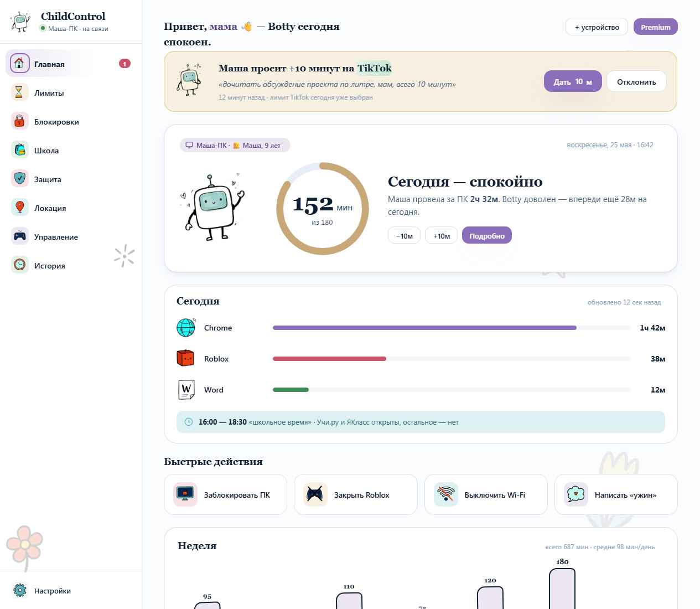This screenshot has height=609, width=700.
Task: Decline the request with Отклонить
Action: (636, 81)
